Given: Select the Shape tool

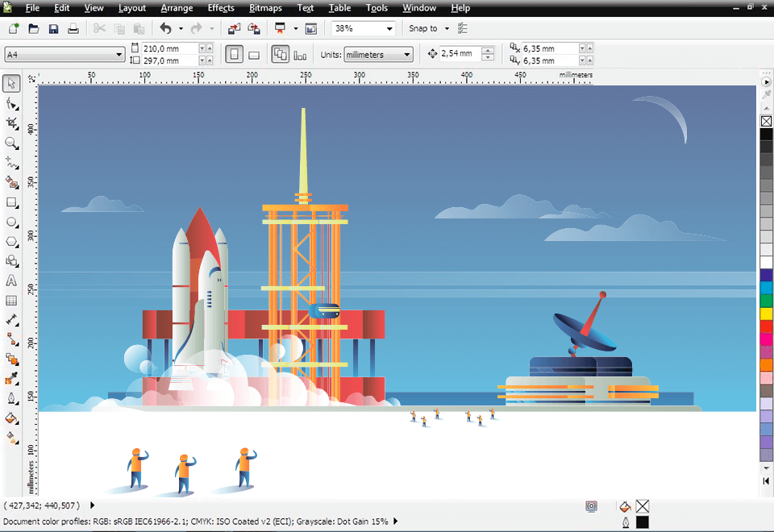Looking at the screenshot, I should click(x=11, y=102).
